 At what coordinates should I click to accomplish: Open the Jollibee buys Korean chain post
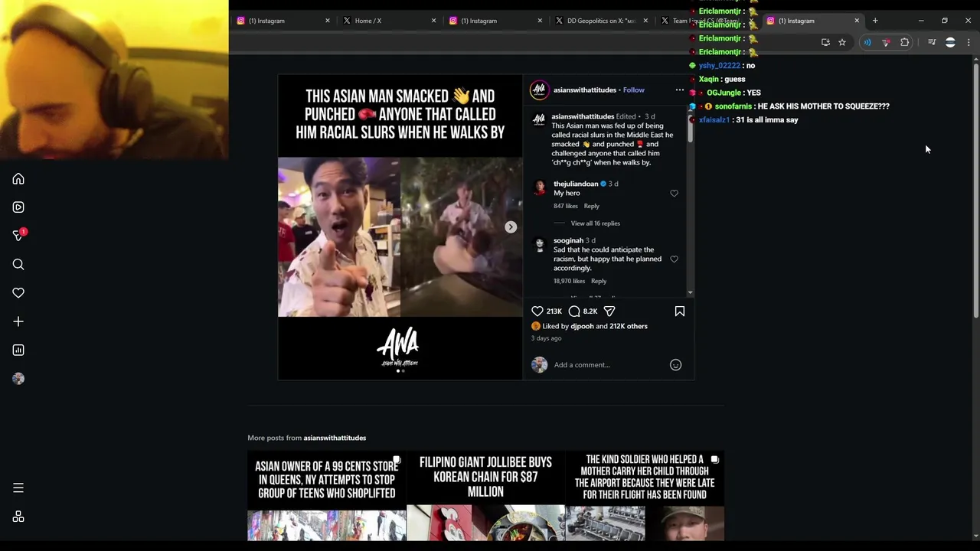[x=485, y=497]
